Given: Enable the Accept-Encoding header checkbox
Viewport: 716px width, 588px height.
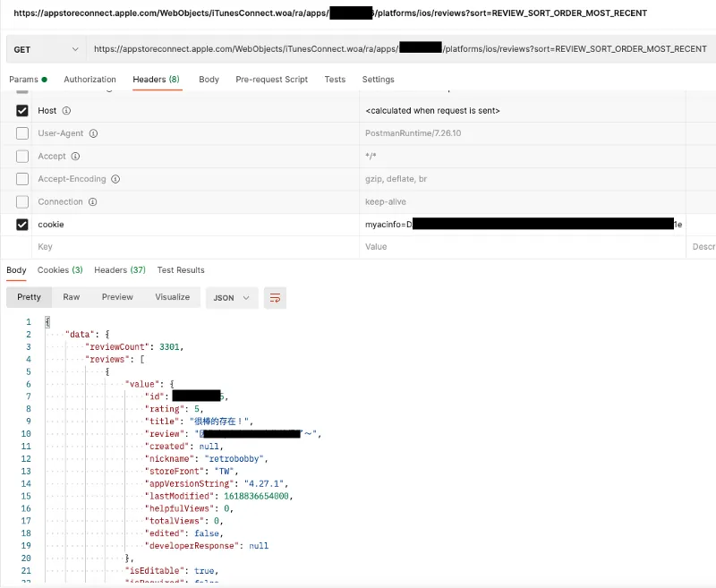Looking at the screenshot, I should coord(22,179).
